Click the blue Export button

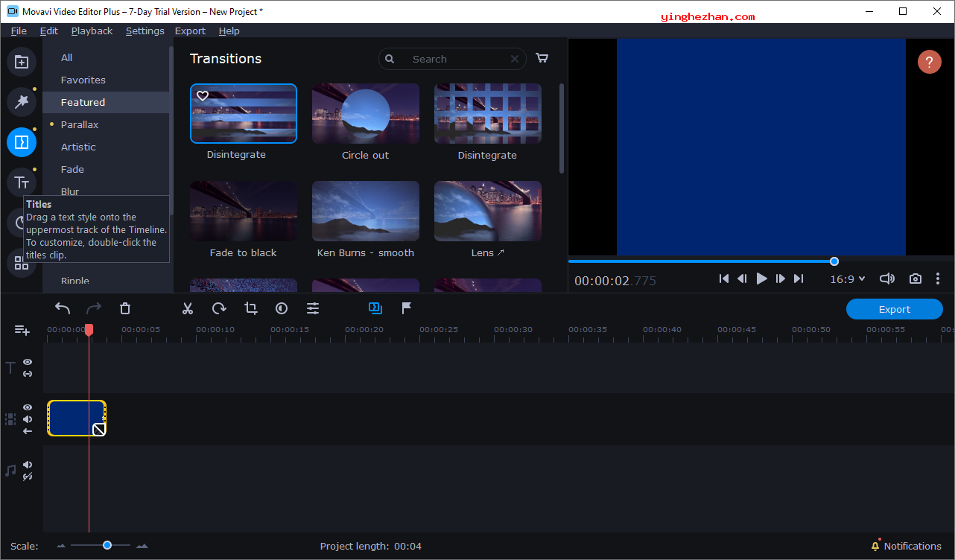894,309
